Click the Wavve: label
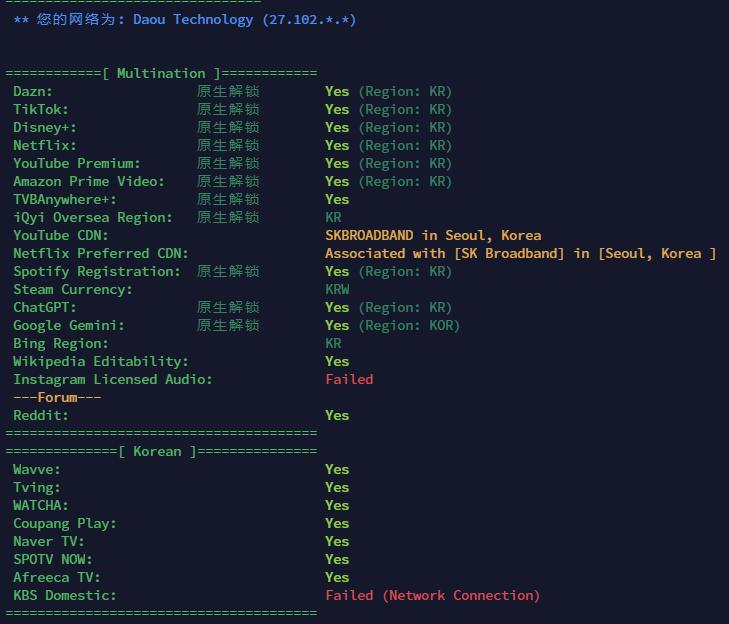 37,470
